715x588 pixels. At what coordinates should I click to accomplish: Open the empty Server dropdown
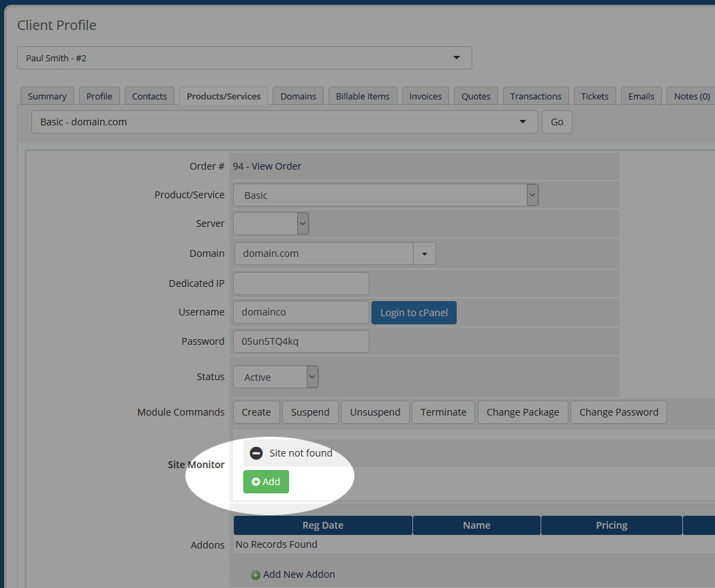tap(302, 223)
